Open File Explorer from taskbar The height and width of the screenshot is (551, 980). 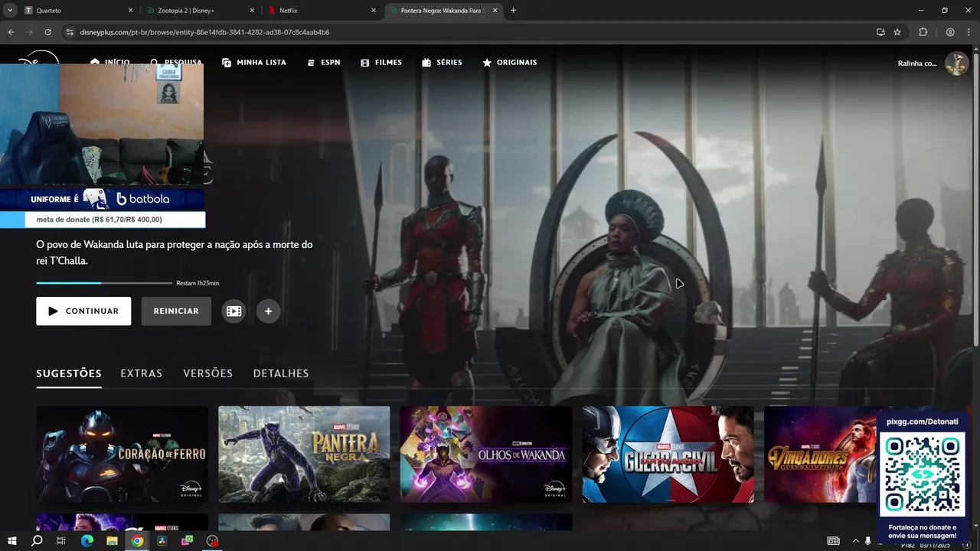pyautogui.click(x=112, y=541)
